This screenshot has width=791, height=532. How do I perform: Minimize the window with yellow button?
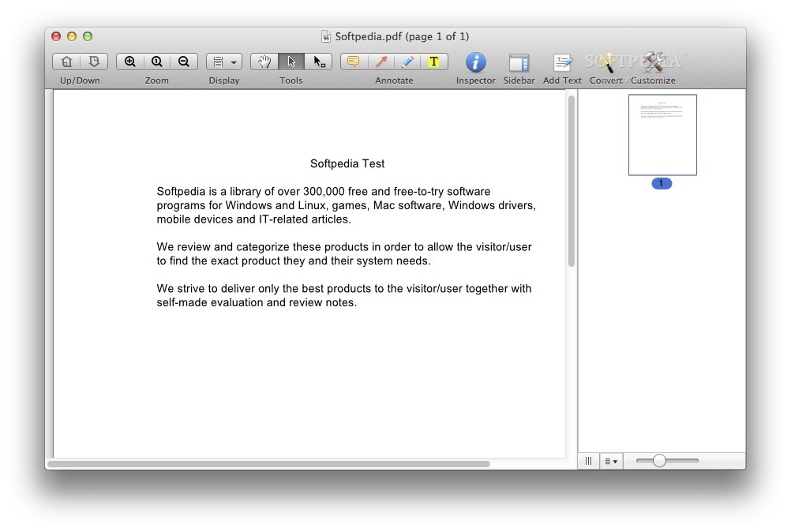click(72, 36)
